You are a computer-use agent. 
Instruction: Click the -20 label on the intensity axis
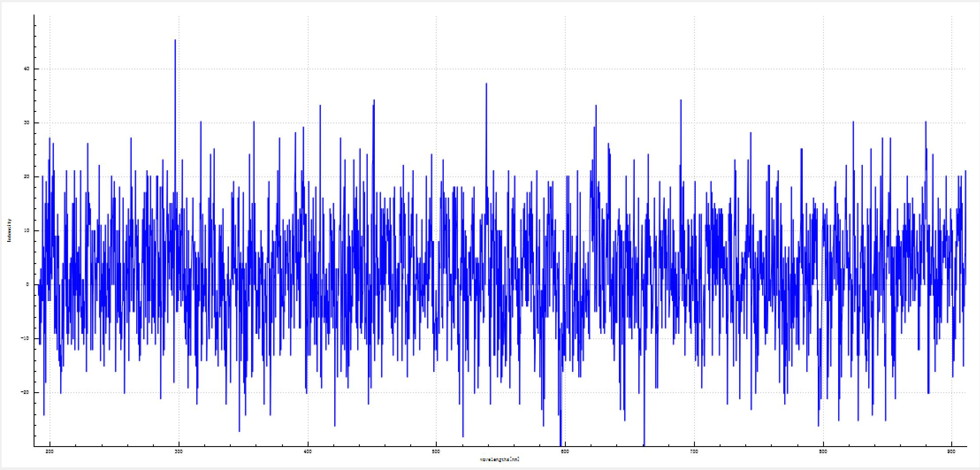coord(25,393)
